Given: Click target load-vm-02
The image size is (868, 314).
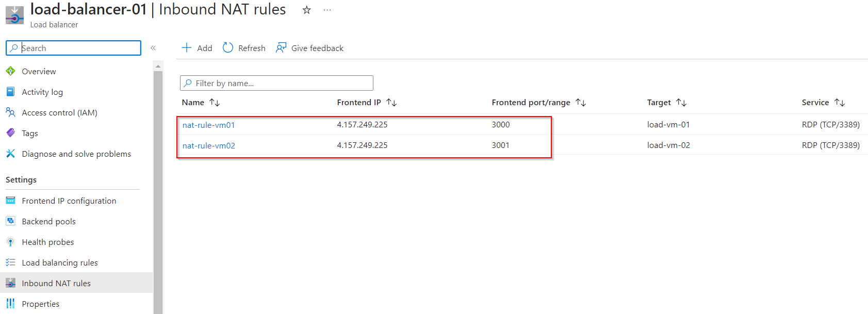Looking at the screenshot, I should 668,145.
